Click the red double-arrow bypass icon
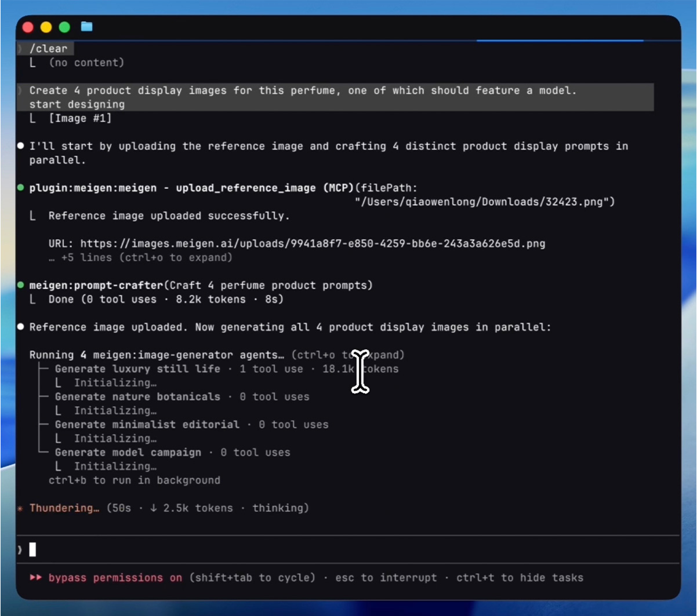This screenshot has width=697, height=616. [35, 577]
